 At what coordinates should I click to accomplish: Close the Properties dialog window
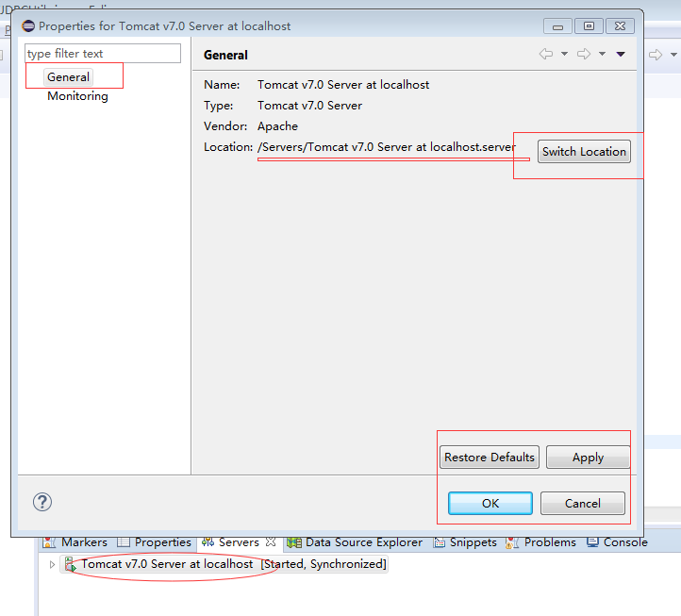[620, 26]
